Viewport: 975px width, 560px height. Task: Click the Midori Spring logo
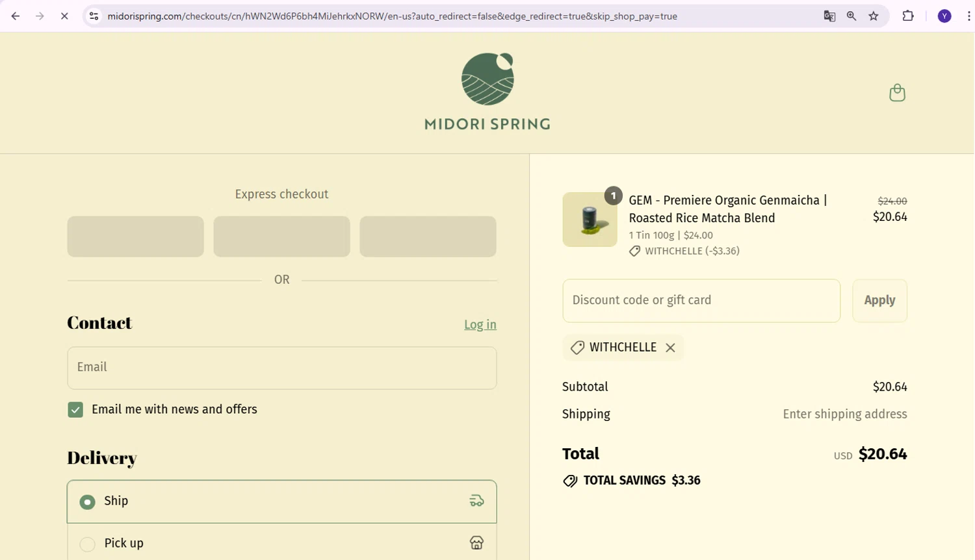tap(487, 91)
